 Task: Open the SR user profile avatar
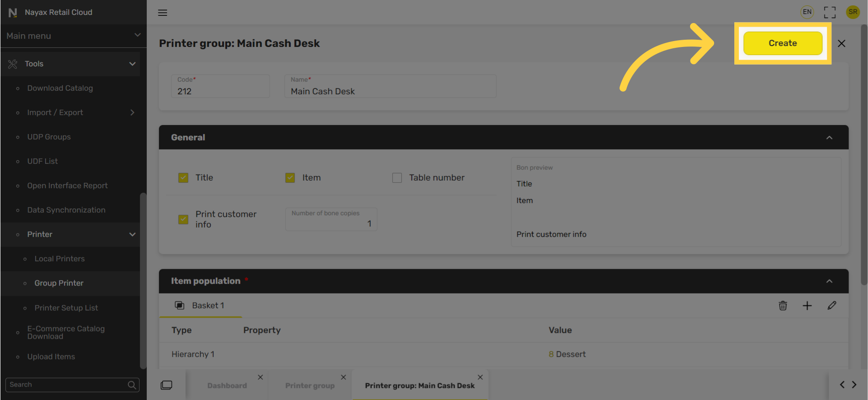tap(853, 12)
